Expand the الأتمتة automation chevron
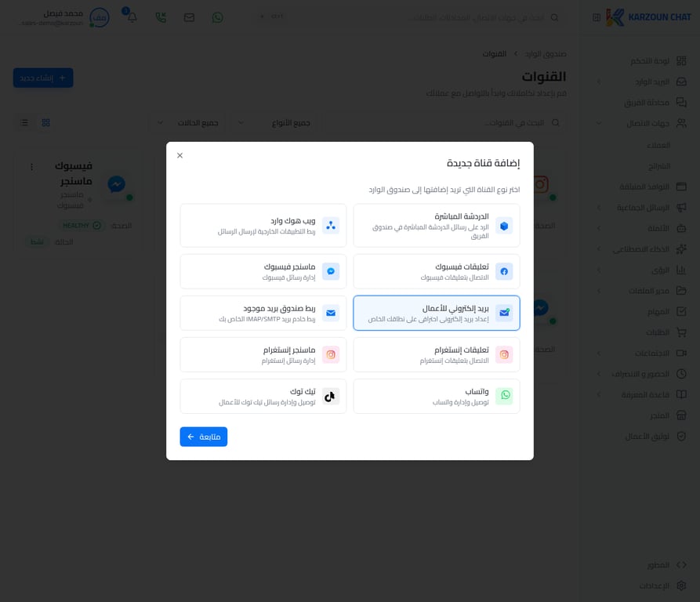700x602 pixels. pyautogui.click(x=599, y=228)
